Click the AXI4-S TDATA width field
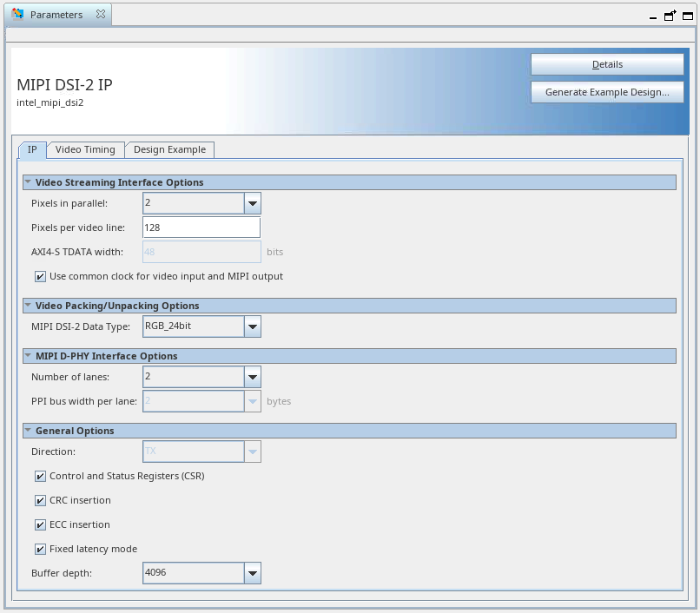700x613 pixels. click(201, 252)
